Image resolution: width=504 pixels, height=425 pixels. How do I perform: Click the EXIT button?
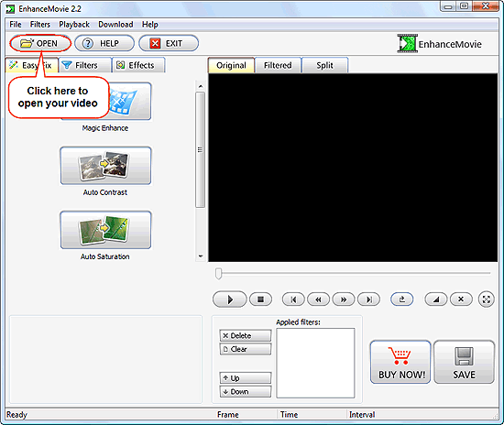tap(169, 43)
